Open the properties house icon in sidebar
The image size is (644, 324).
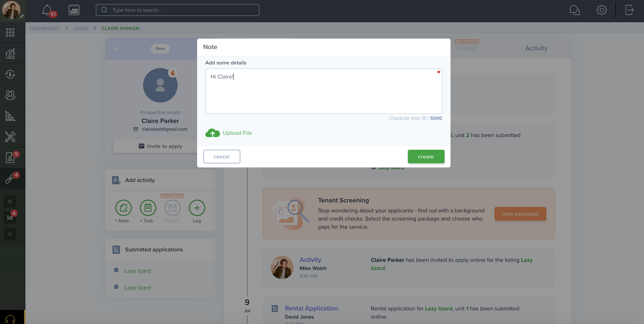click(x=10, y=53)
